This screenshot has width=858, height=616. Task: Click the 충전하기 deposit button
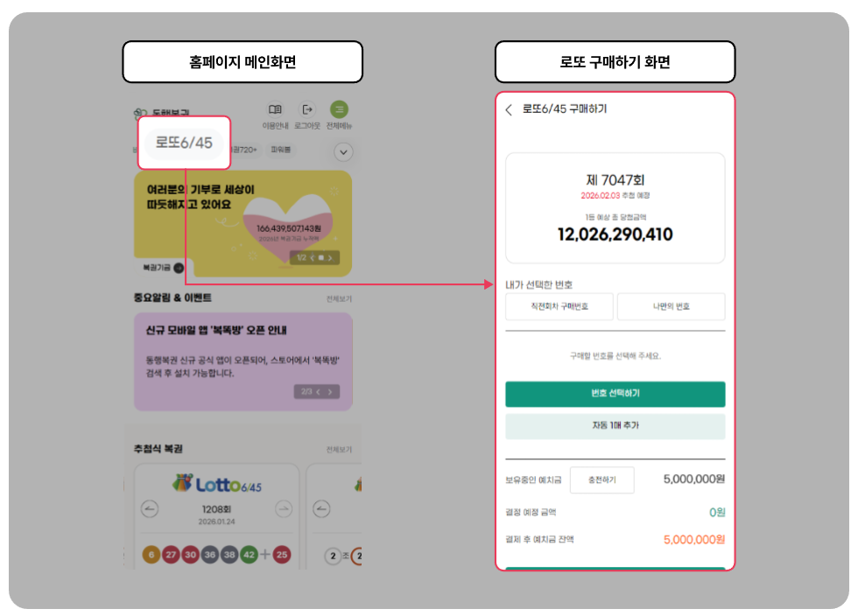pos(602,479)
